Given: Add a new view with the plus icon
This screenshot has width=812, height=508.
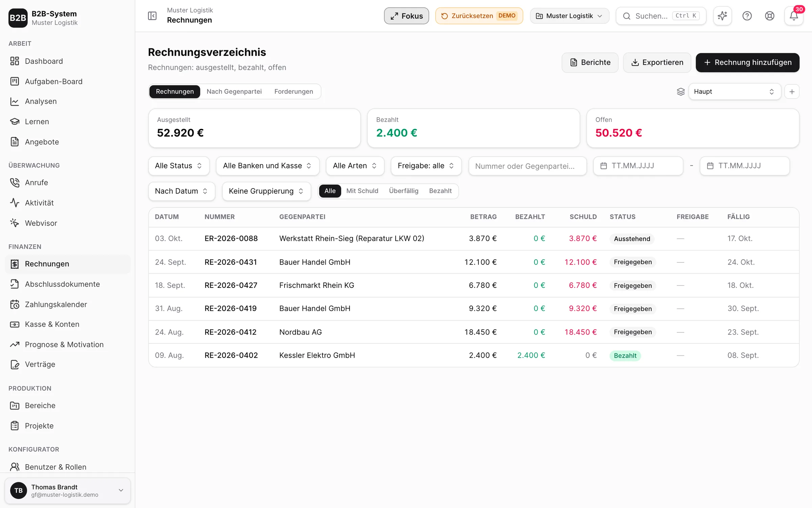Looking at the screenshot, I should (792, 92).
